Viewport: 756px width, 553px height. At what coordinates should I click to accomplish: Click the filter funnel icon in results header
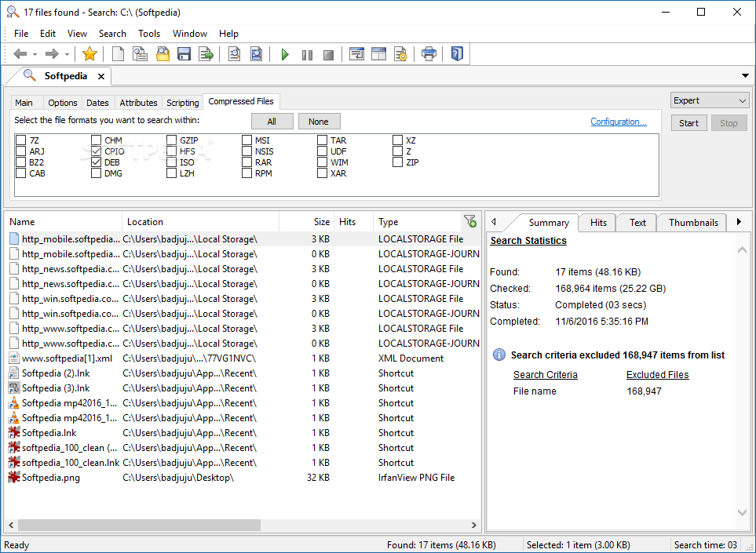[x=470, y=221]
